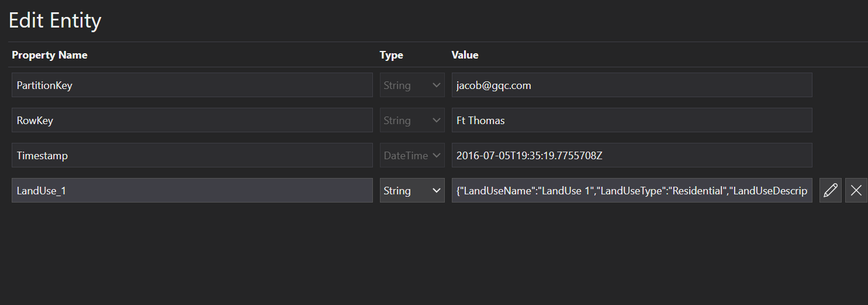Open the DateTime type dropdown for Timestamp
This screenshot has width=868, height=305.
coord(412,155)
